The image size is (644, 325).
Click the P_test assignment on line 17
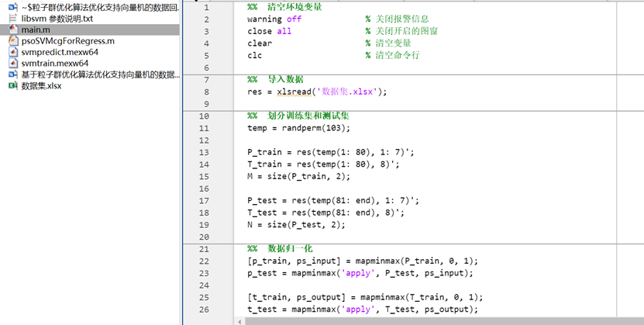click(x=333, y=201)
